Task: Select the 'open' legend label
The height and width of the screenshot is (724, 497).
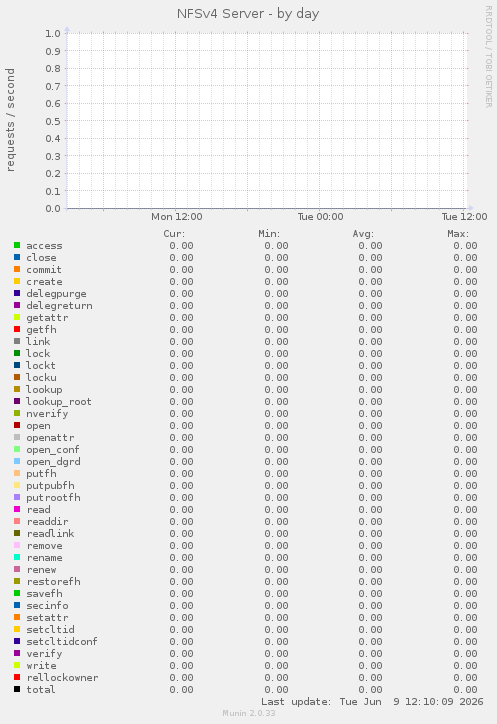Action: 38,426
